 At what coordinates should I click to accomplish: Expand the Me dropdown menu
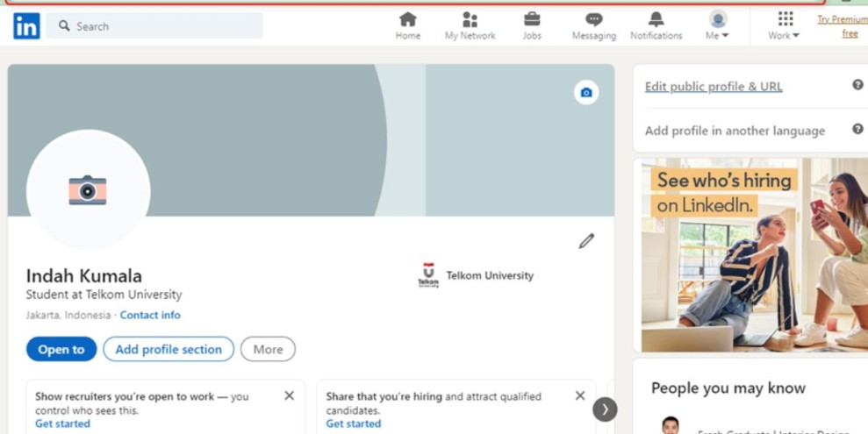pos(717,26)
